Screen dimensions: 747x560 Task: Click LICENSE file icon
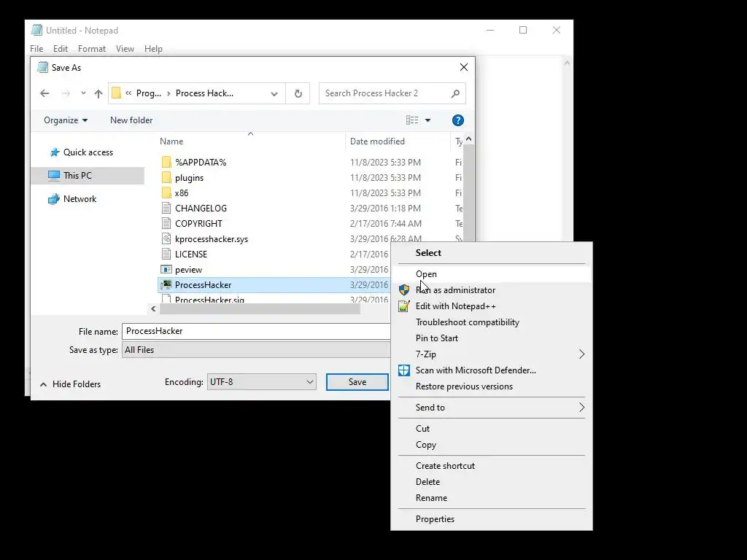(166, 254)
